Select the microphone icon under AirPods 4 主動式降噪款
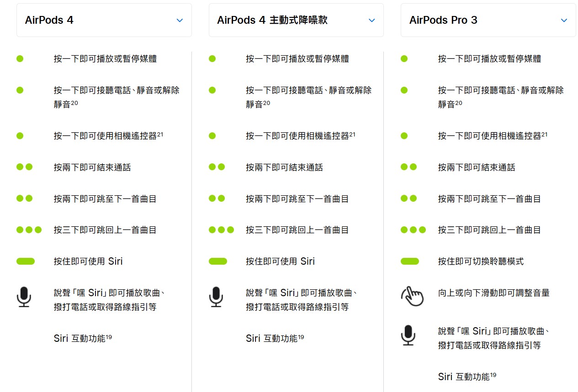 [216, 297]
